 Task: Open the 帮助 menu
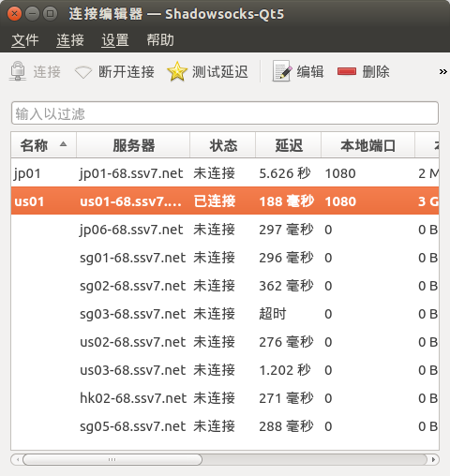click(x=160, y=40)
